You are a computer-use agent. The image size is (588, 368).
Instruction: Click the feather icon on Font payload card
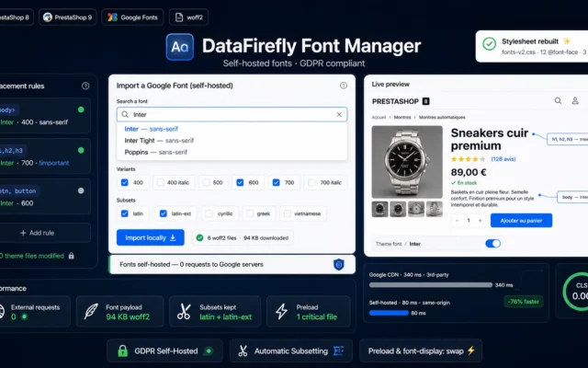(x=91, y=311)
